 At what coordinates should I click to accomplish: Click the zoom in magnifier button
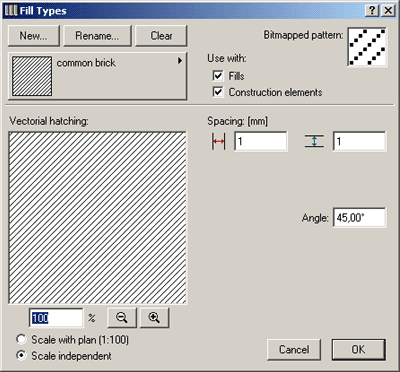tap(154, 318)
